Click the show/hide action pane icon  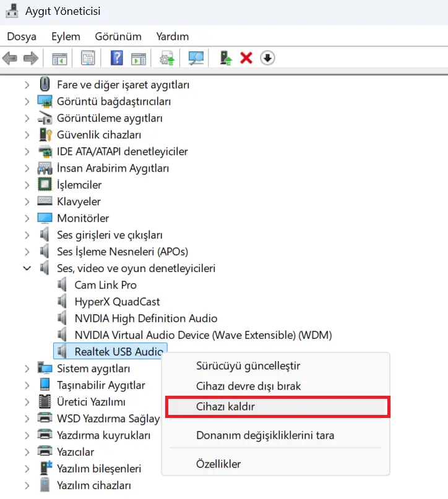pos(139,58)
